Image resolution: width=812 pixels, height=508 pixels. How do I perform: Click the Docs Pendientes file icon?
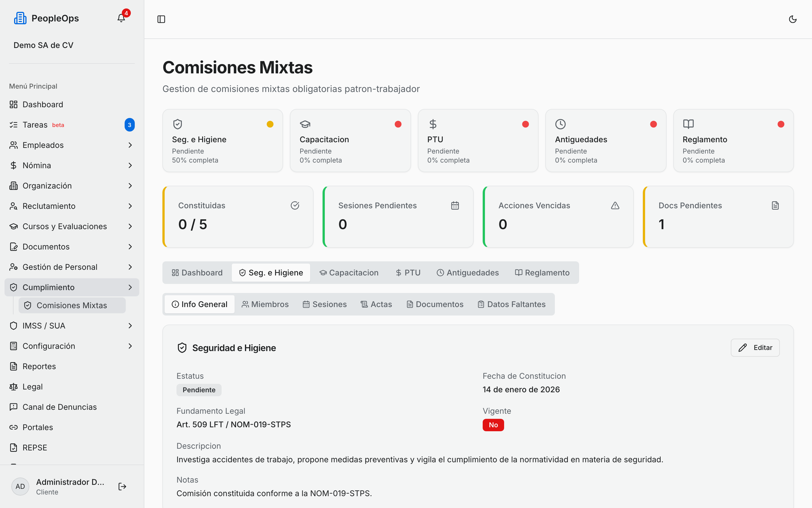coord(775,205)
